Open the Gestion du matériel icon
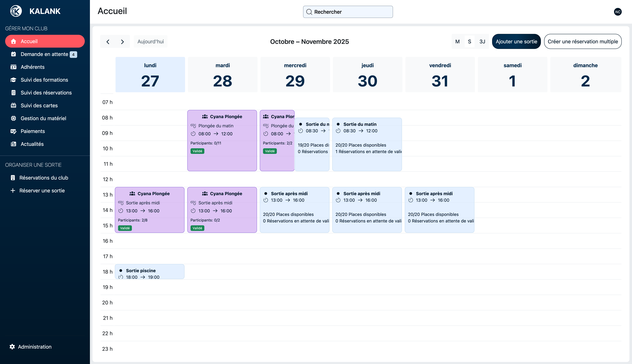Image resolution: width=632 pixels, height=364 pixels. 13,118
